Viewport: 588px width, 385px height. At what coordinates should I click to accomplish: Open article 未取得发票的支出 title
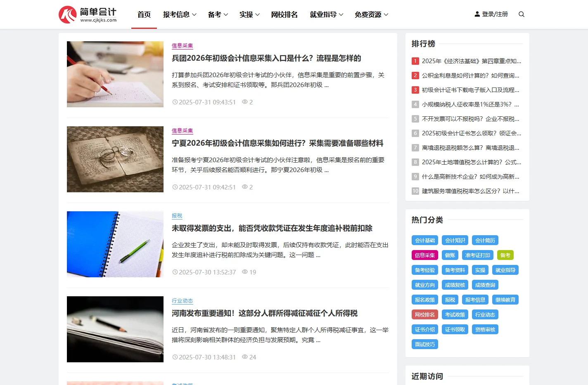pyautogui.click(x=272, y=228)
